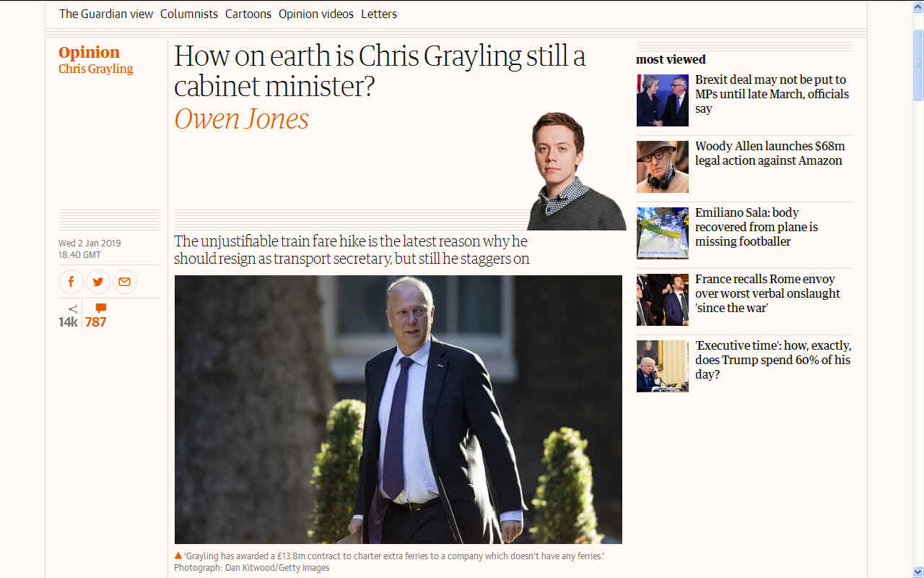Click the 14k share count icon

(69, 316)
